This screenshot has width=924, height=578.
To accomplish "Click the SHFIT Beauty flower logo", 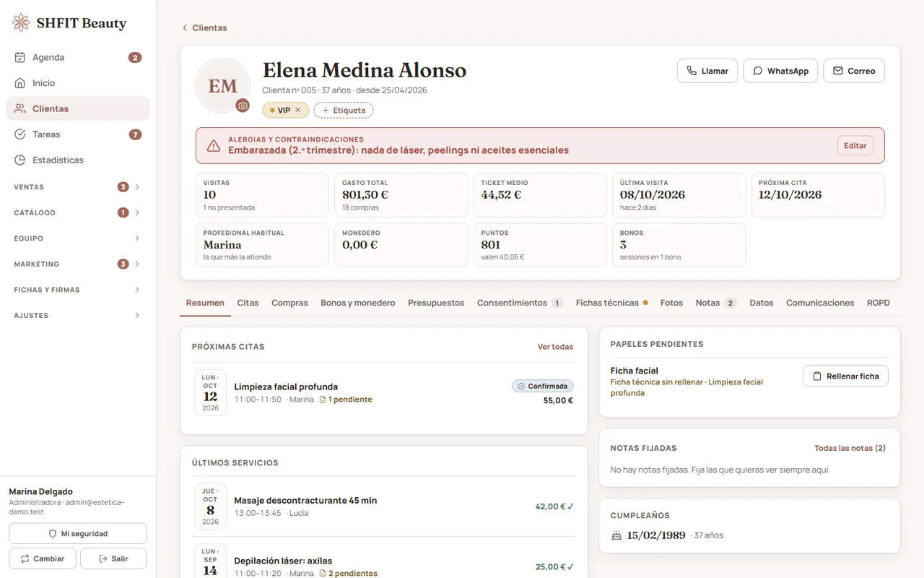I will pyautogui.click(x=22, y=23).
